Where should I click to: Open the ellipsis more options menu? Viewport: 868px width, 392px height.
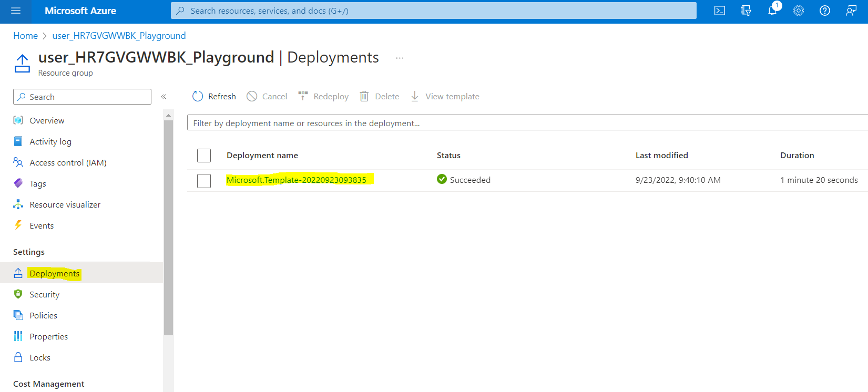pos(400,58)
